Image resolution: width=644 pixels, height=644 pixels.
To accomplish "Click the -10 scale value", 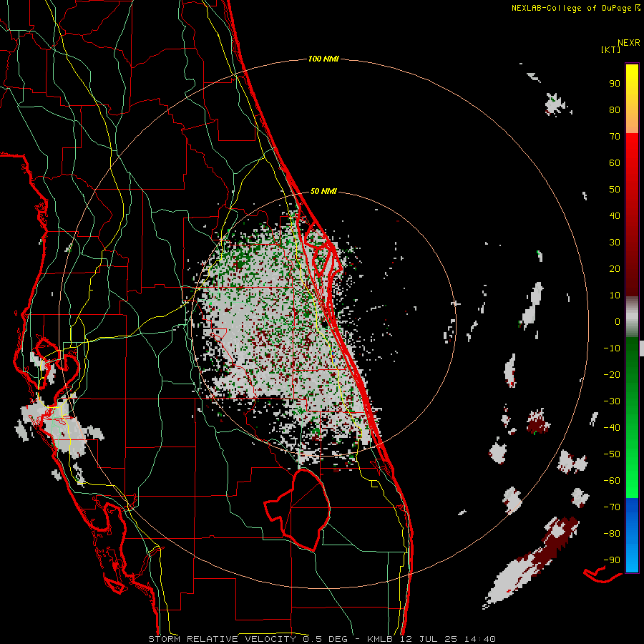I will coord(612,348).
